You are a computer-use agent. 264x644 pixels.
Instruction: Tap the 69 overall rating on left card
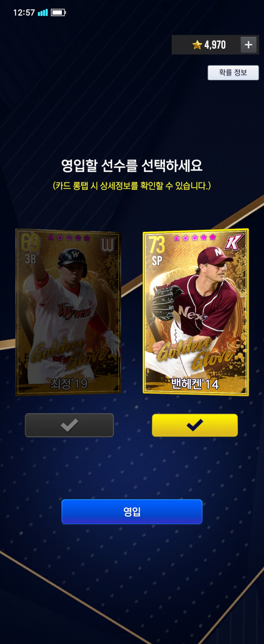[x=30, y=242]
